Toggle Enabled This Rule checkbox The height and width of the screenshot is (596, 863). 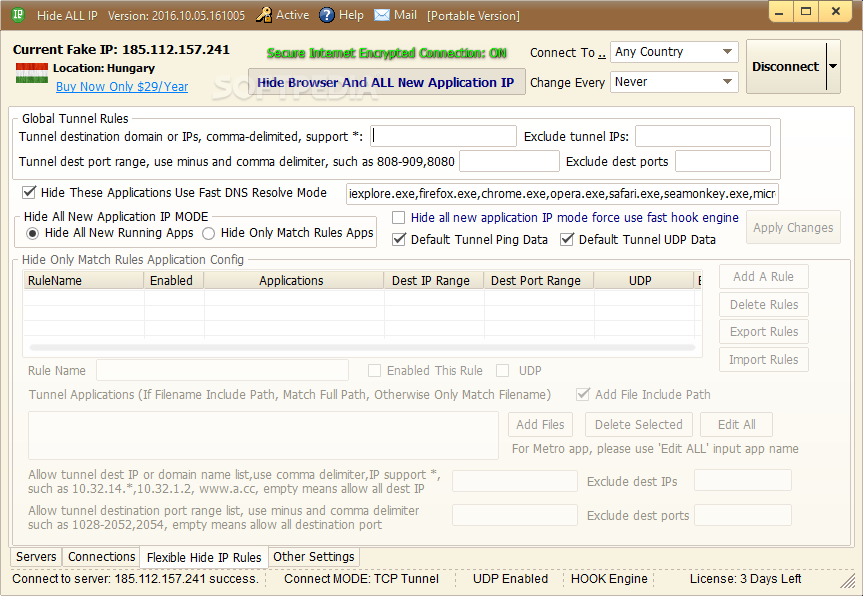point(374,371)
